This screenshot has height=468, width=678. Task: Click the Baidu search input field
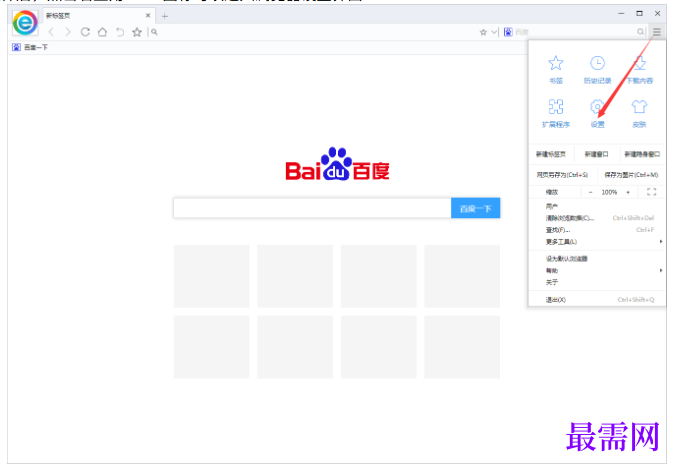click(312, 208)
